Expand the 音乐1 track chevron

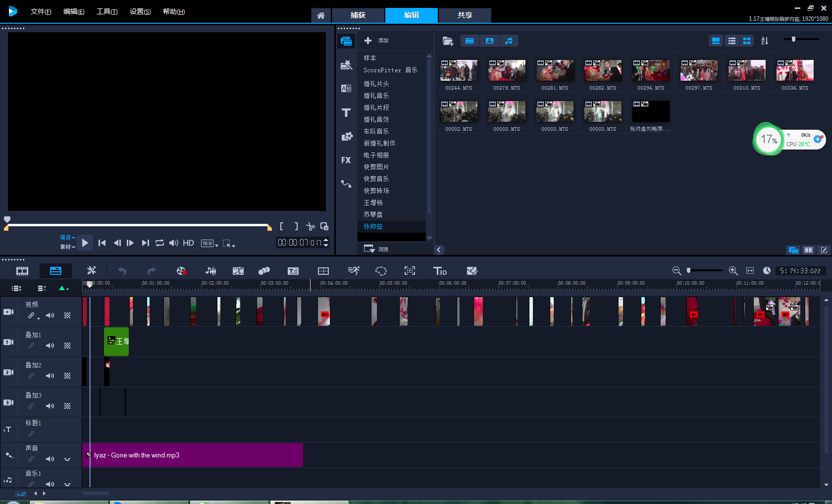pyautogui.click(x=67, y=484)
